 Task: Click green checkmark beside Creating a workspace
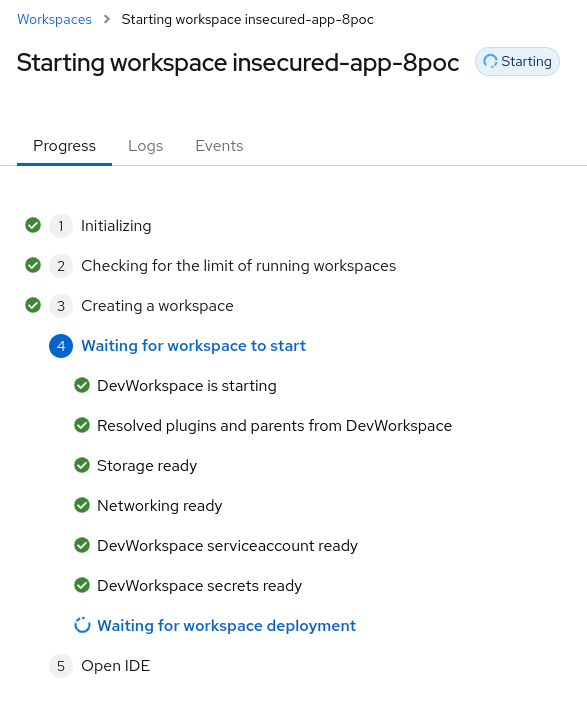tap(33, 305)
